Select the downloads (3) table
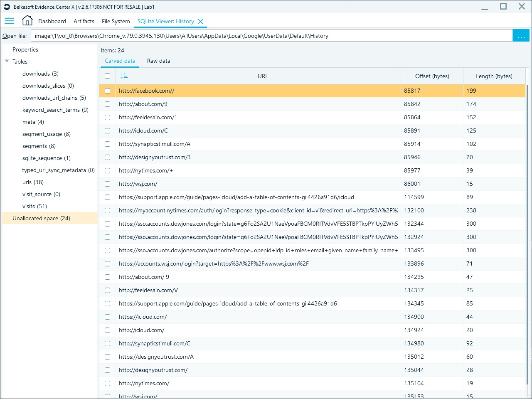532x399 pixels. (x=40, y=74)
